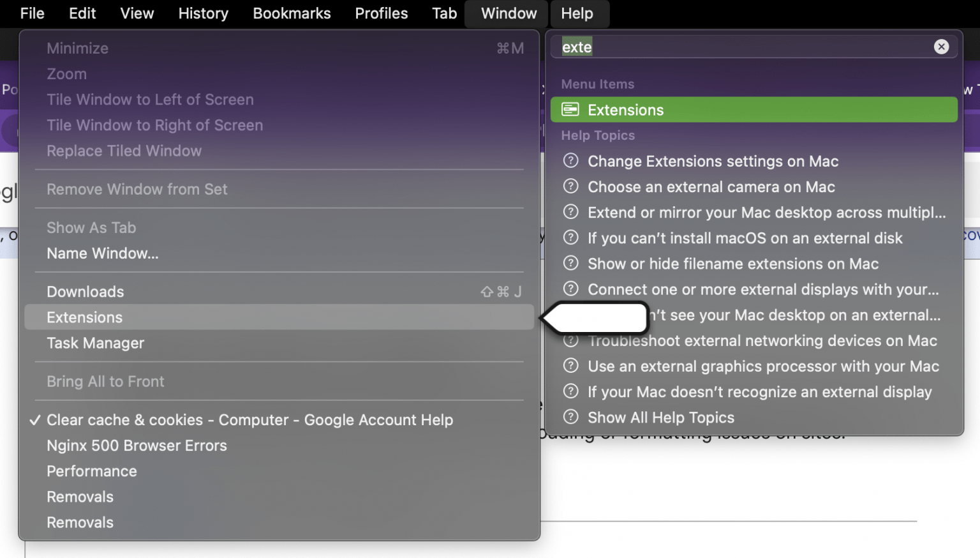Select Downloads in the Window menu
The height and width of the screenshot is (558, 980).
click(x=85, y=291)
